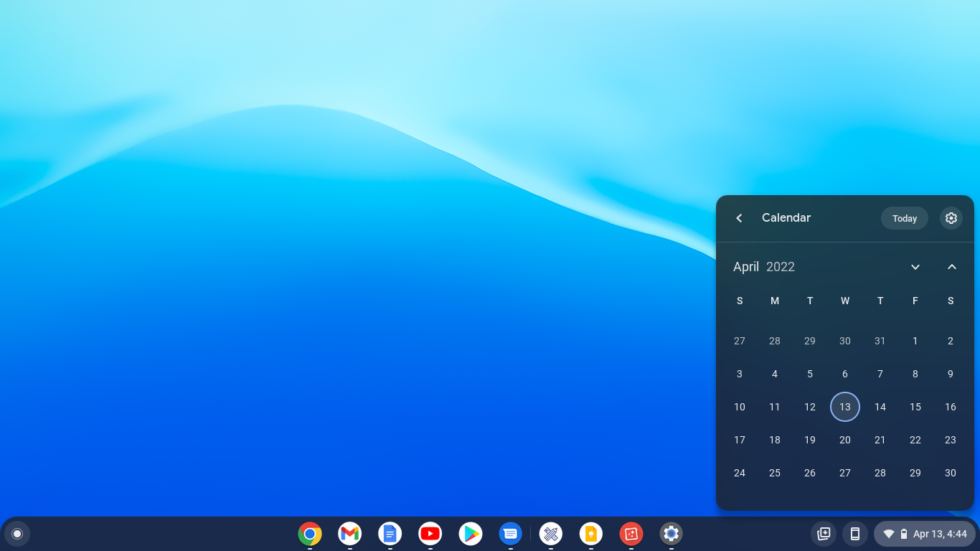This screenshot has height=551, width=980.
Task: Click the launcher circle button
Action: [x=17, y=534]
